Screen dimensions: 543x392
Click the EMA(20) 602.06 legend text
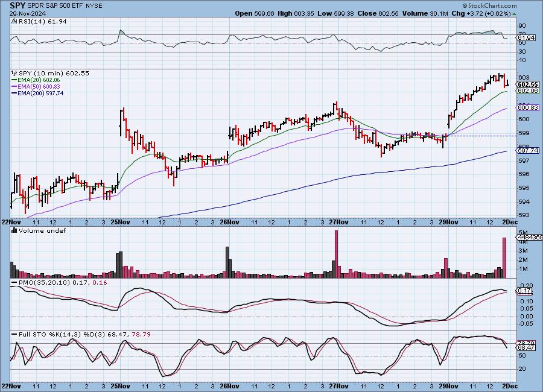[39, 80]
